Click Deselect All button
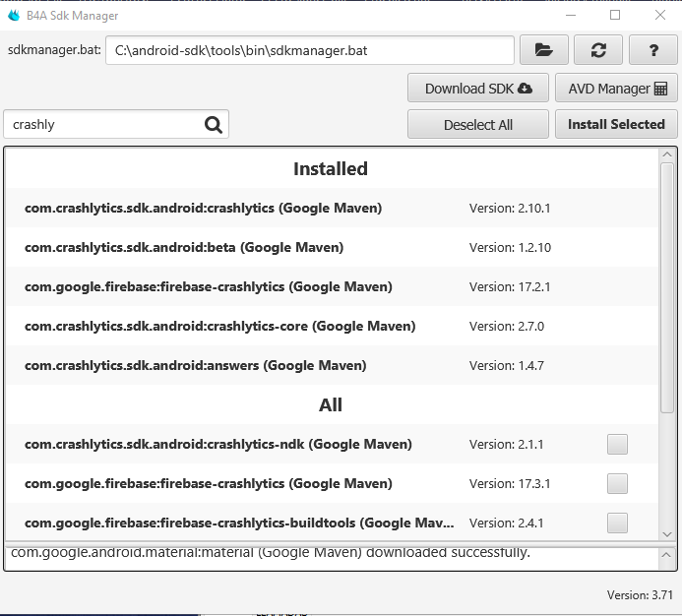The image size is (682, 616). tap(478, 124)
